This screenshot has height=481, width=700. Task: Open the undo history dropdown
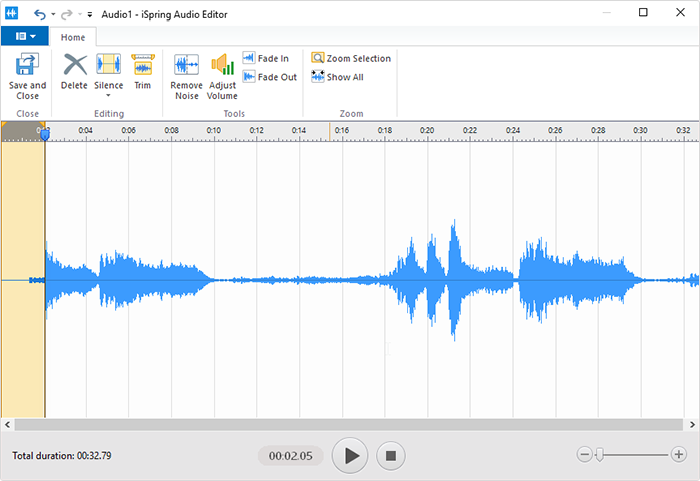(53, 14)
